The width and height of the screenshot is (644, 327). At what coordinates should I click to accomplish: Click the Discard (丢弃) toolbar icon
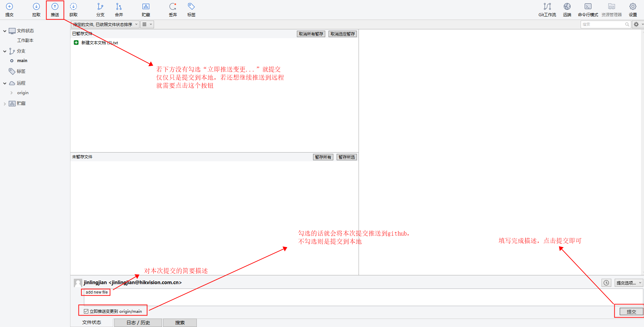173,9
